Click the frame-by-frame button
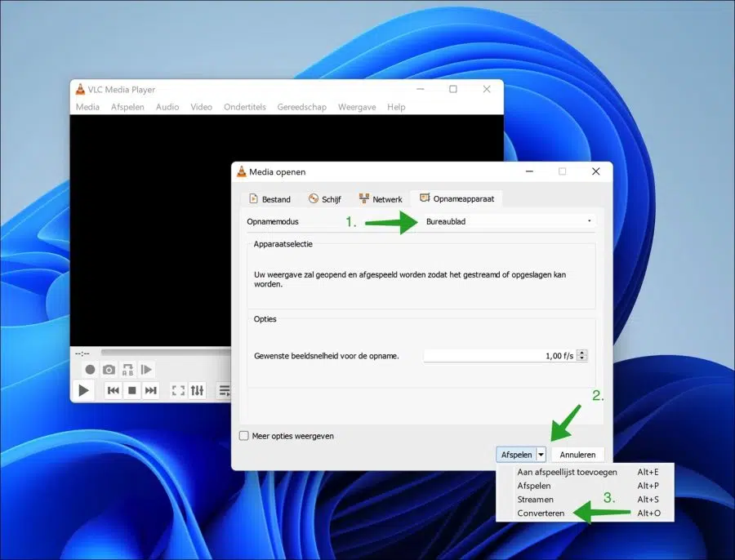Screen dimensions: 735x560 click(x=146, y=370)
